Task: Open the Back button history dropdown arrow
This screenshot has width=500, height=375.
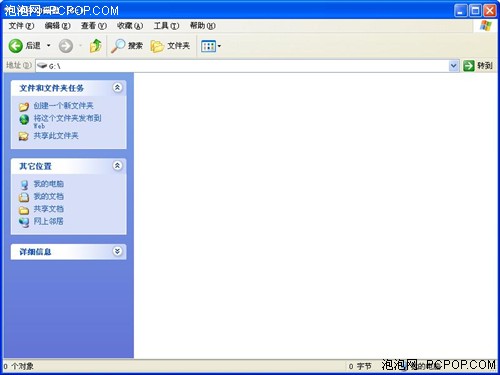Action: pyautogui.click(x=48, y=46)
